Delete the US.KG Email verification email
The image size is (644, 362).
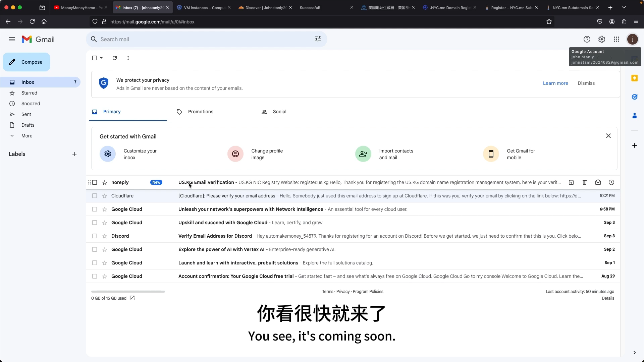[584, 182]
